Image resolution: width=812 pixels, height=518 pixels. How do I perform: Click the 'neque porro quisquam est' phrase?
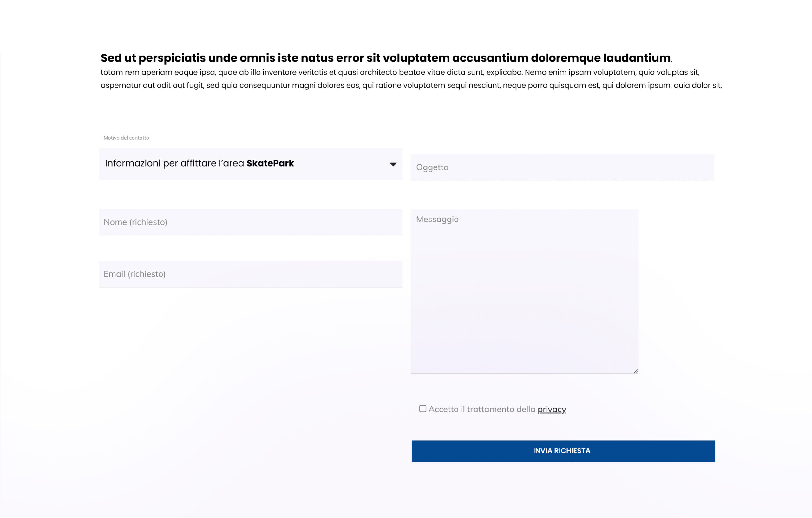[551, 85]
